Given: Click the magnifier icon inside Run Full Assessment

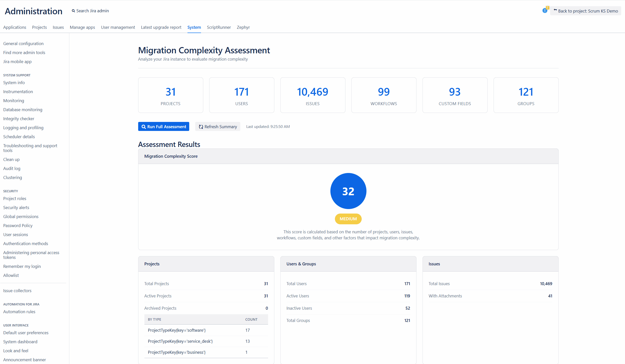Looking at the screenshot, I should [x=143, y=127].
